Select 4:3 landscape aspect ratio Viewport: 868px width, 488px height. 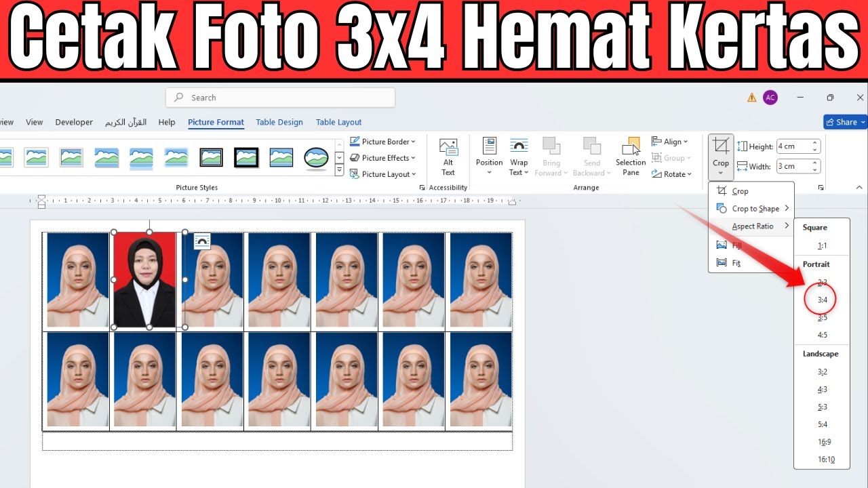(x=822, y=390)
